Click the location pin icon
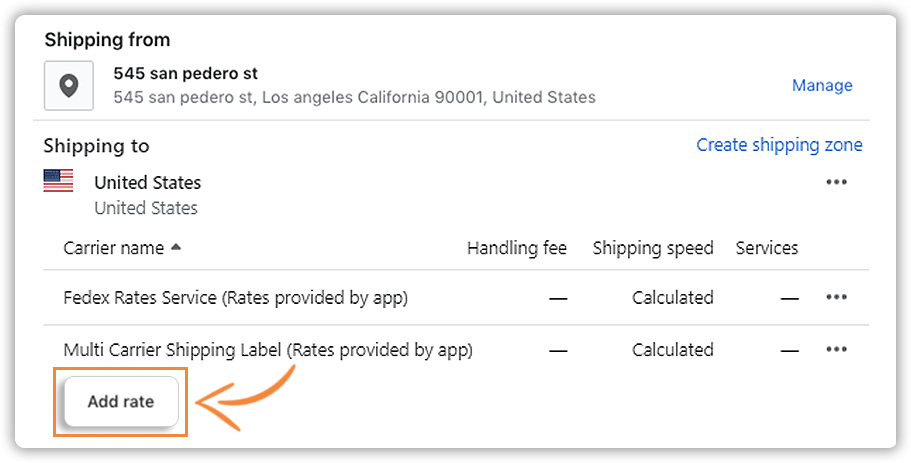This screenshot has height=463, width=911. [x=69, y=86]
